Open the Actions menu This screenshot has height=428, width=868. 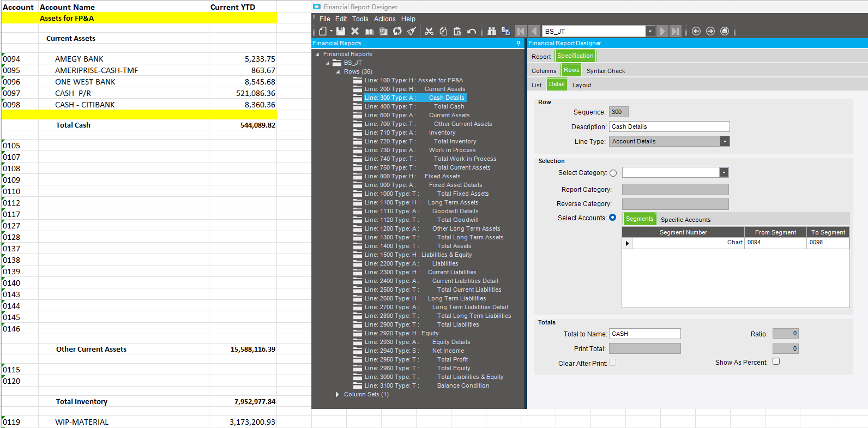385,19
